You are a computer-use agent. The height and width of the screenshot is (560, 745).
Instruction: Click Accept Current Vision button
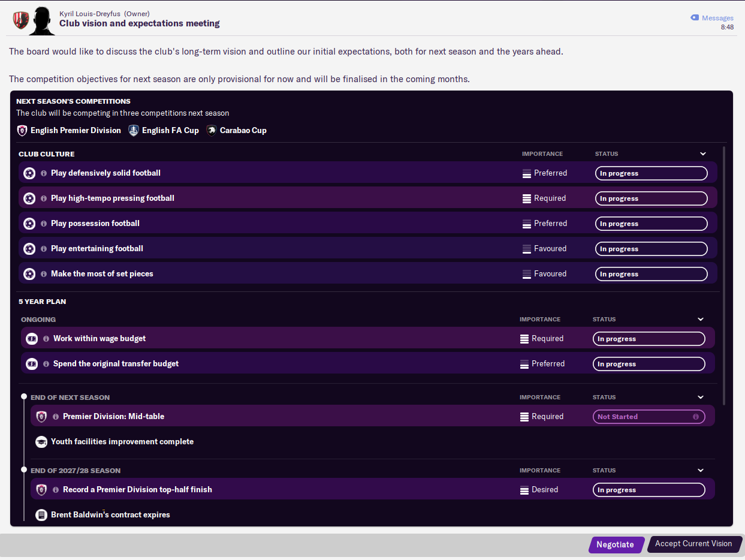coord(694,544)
